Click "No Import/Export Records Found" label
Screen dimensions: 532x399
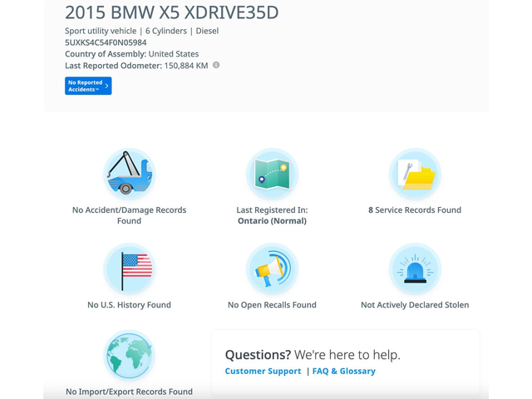pyautogui.click(x=129, y=392)
